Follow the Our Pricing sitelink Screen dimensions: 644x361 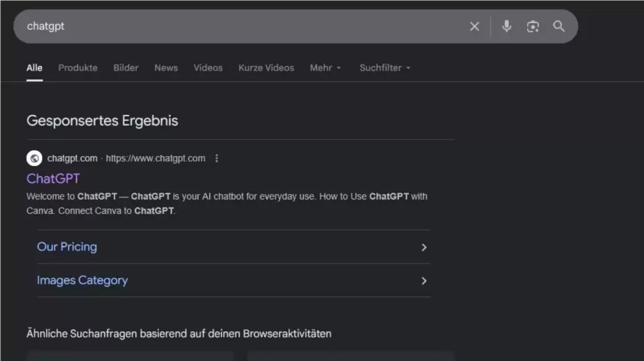click(67, 247)
